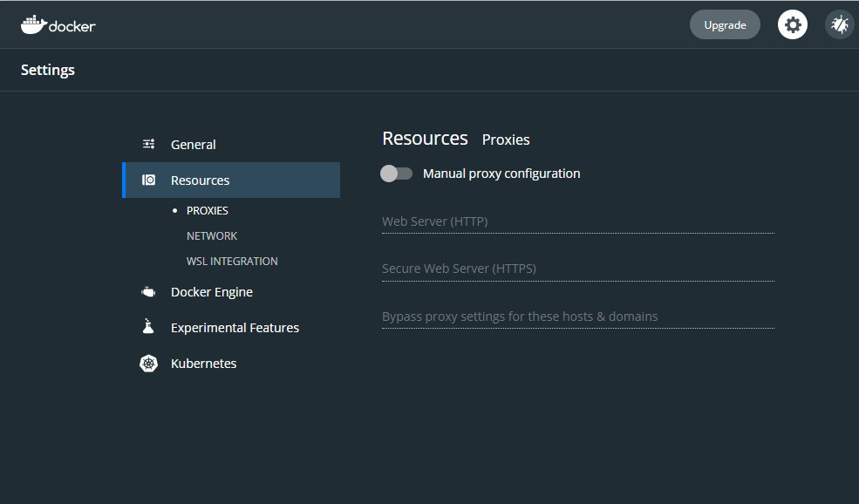The width and height of the screenshot is (859, 504).
Task: Click the Settings page title
Action: pyautogui.click(x=48, y=70)
